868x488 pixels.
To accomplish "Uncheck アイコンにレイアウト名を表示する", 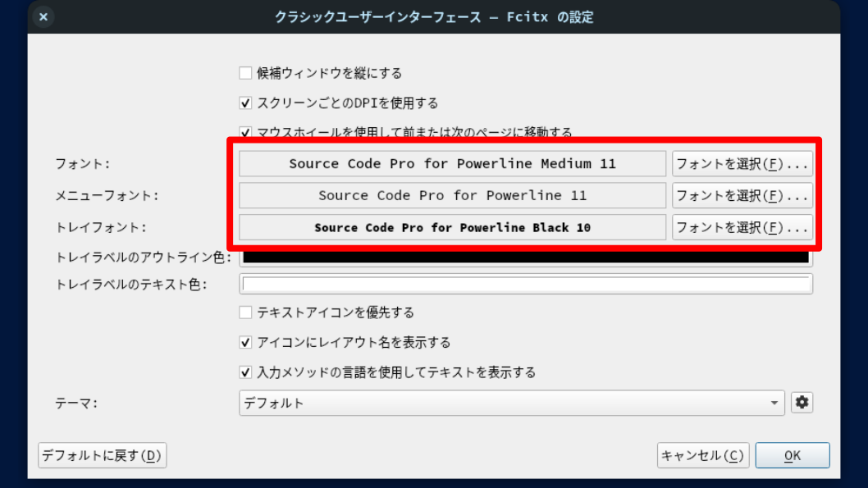I will 245,342.
